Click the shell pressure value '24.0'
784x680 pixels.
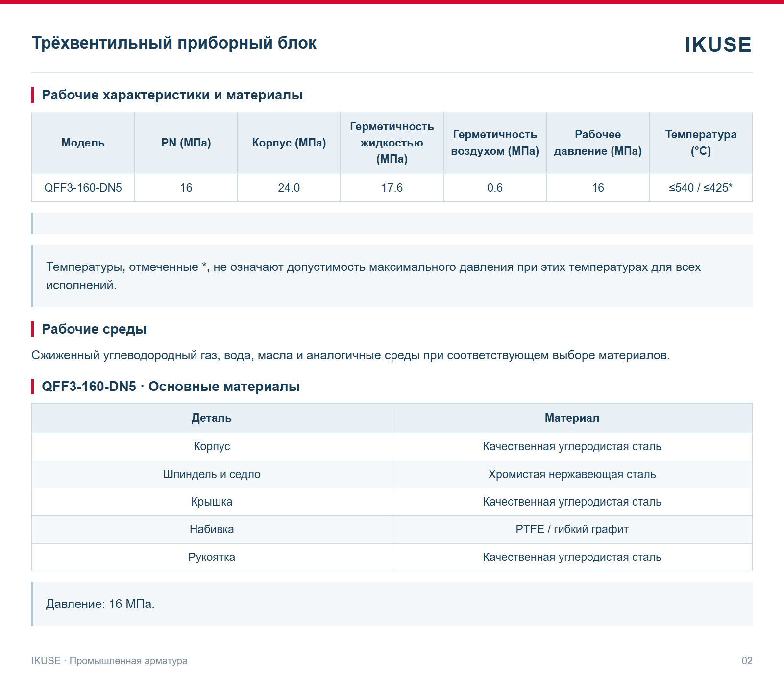(x=289, y=188)
